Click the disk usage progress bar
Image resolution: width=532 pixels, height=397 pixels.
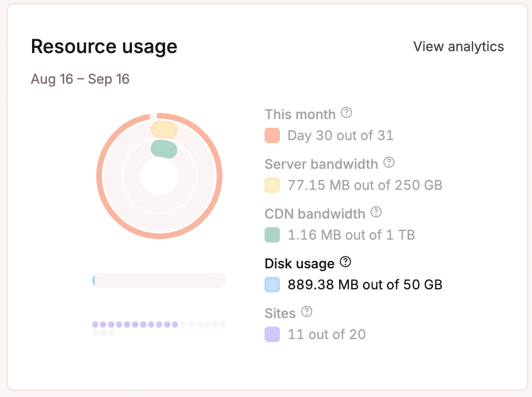click(x=159, y=280)
